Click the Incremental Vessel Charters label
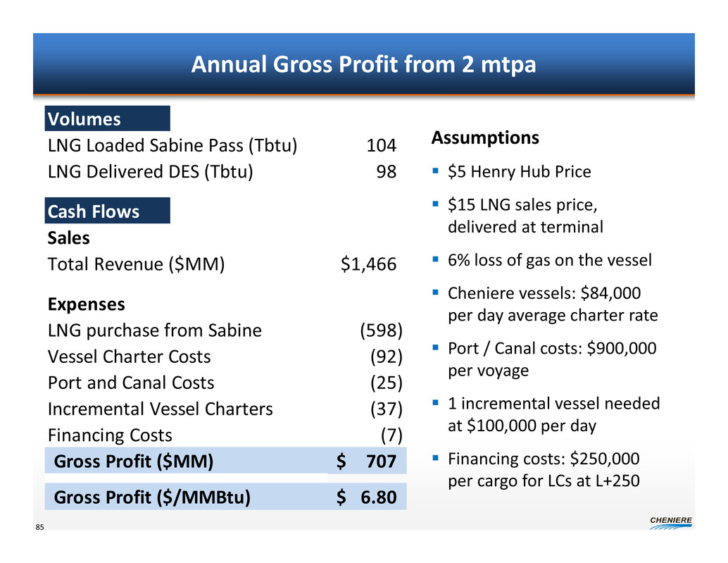The width and height of the screenshot is (728, 563). pyautogui.click(x=160, y=409)
